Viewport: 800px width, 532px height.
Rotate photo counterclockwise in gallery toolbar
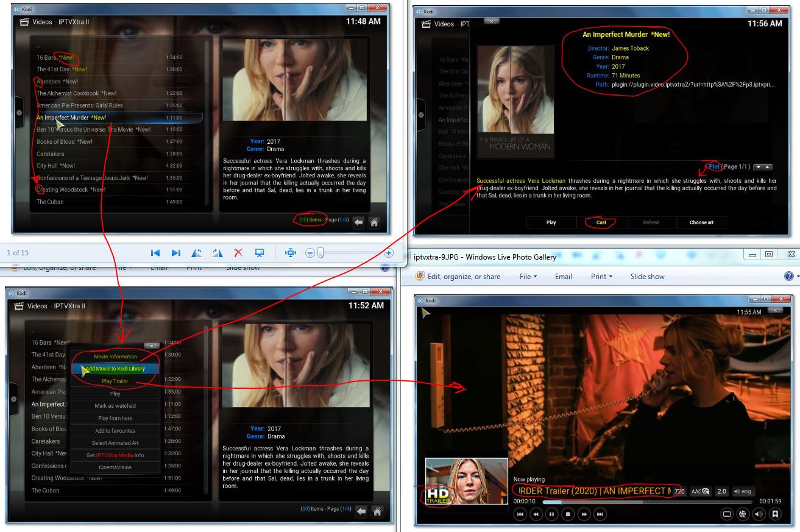click(197, 253)
